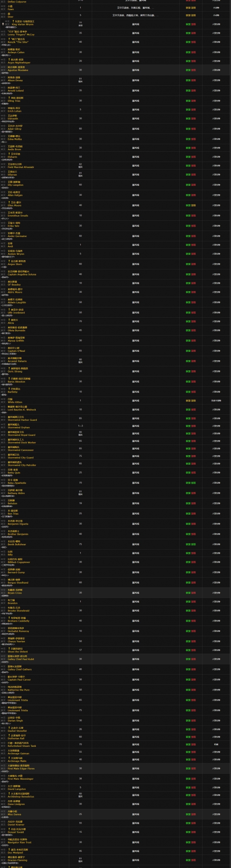Open Captain Angelina Soluna's NPC page
Screen dimensions: 231x868
pos(22,274)
